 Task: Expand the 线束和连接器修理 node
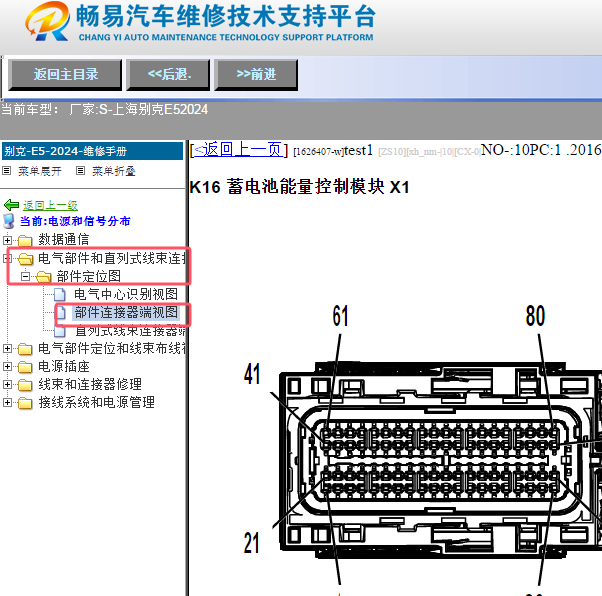point(7,384)
